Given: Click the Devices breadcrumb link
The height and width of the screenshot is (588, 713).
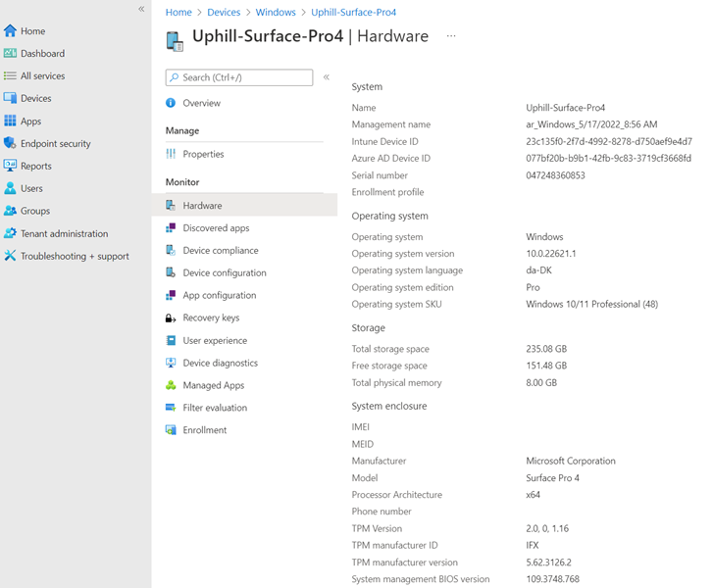Looking at the screenshot, I should click(224, 13).
